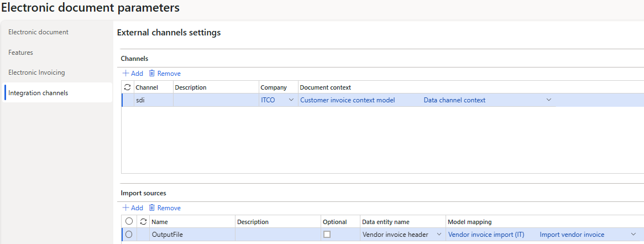
Task: Click the sdi channel name field
Action: coord(153,100)
